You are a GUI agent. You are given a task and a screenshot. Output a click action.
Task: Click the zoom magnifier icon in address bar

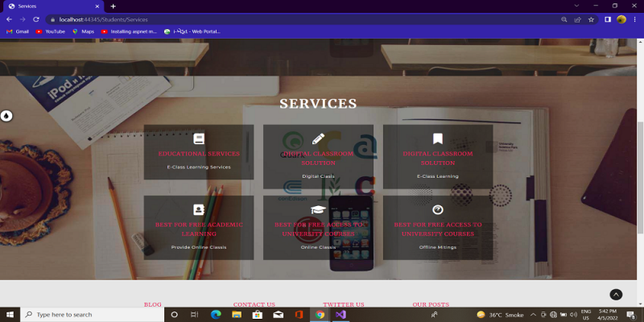[x=564, y=19]
